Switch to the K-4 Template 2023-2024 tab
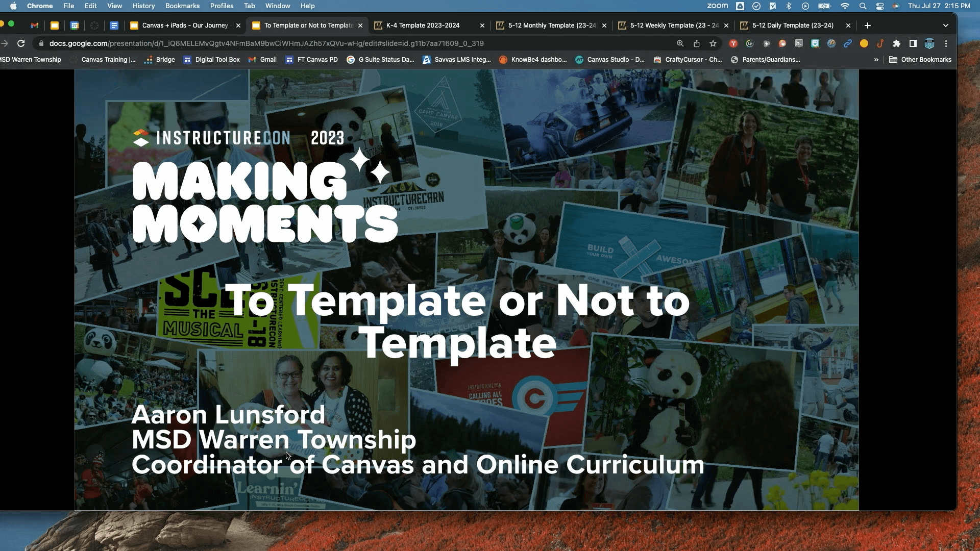 point(429,25)
